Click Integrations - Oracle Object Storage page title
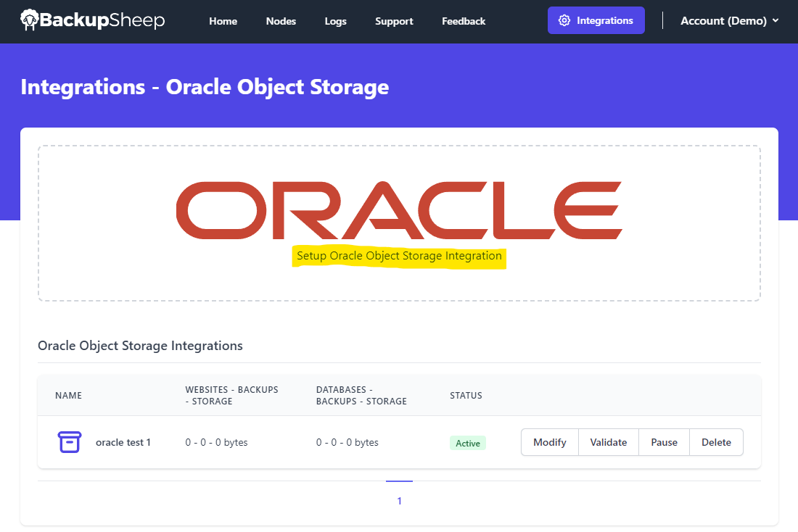Screen dimensions: 798x532 click(205, 87)
